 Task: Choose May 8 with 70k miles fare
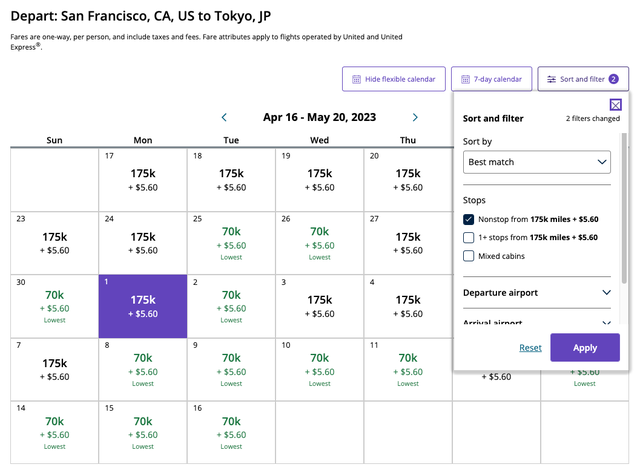coord(142,366)
